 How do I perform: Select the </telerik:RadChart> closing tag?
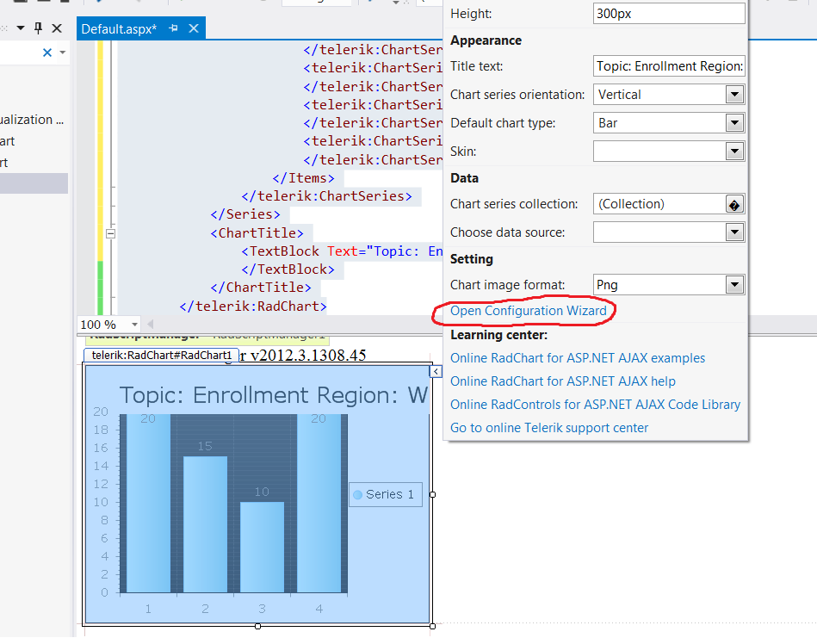coord(253,307)
